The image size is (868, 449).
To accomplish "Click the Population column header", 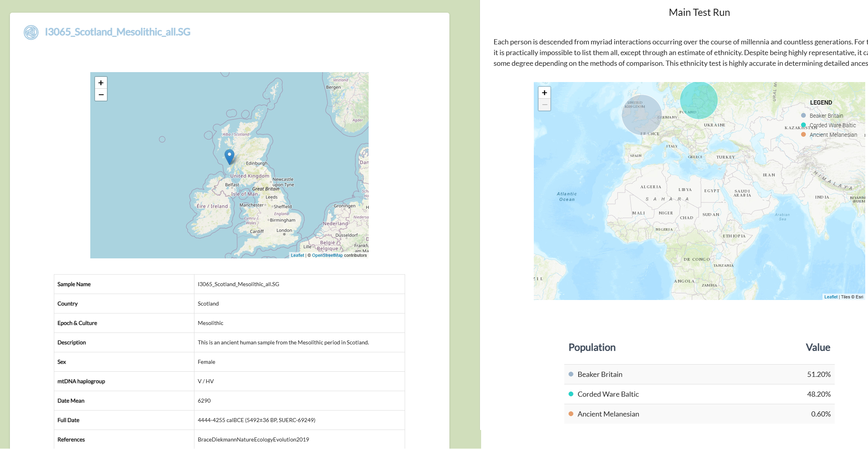I will click(592, 348).
